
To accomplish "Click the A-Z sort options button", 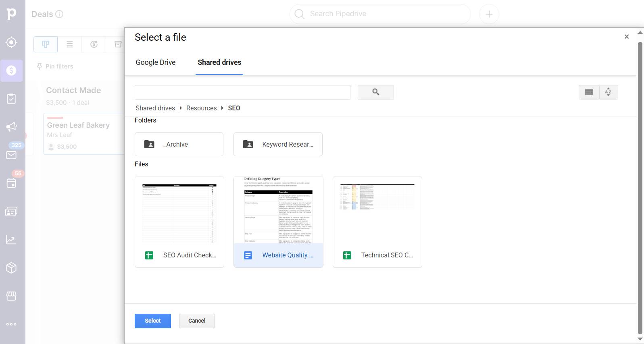I will tap(609, 92).
